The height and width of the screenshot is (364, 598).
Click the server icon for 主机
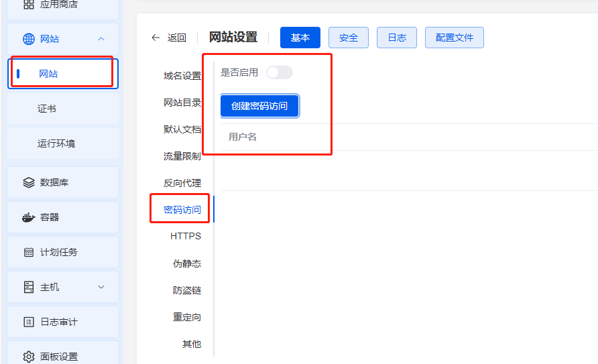point(29,287)
